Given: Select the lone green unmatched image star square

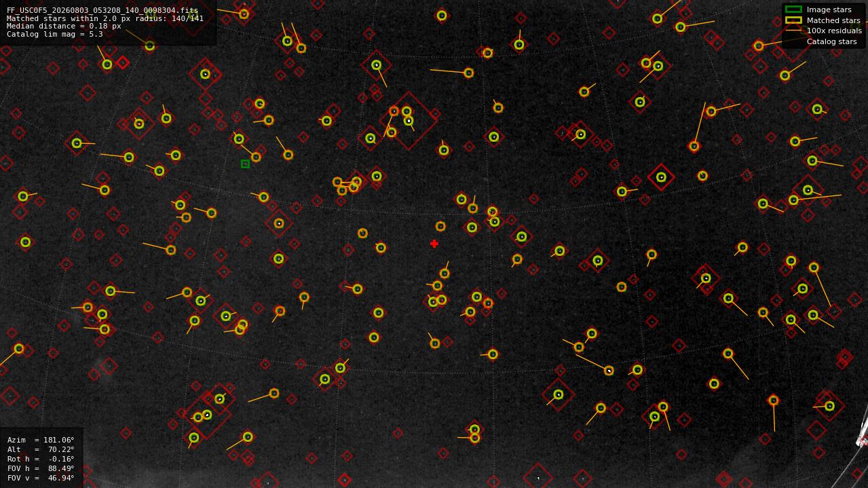Looking at the screenshot, I should click(x=245, y=164).
